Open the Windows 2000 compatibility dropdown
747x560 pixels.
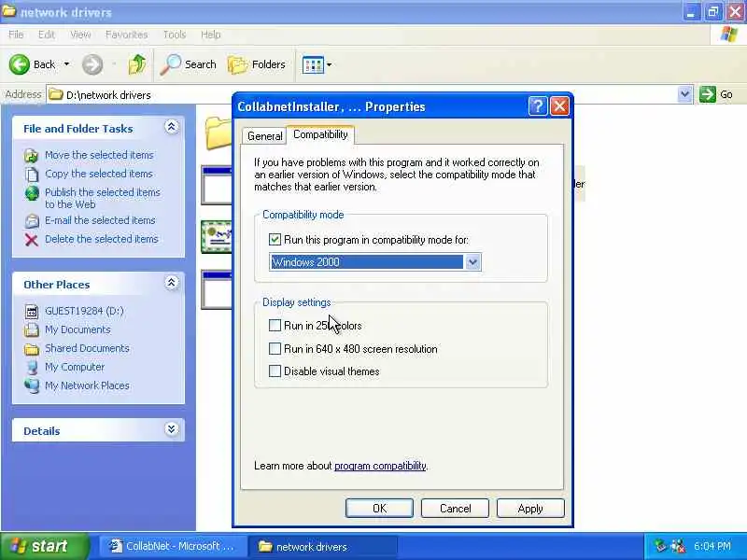[472, 262]
